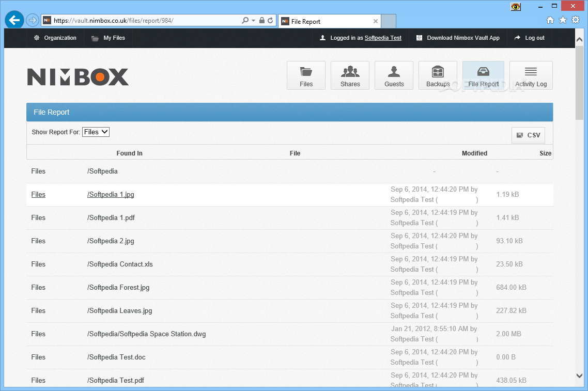Open My Files in top bar
Image resolution: width=588 pixels, height=391 pixels.
click(109, 38)
